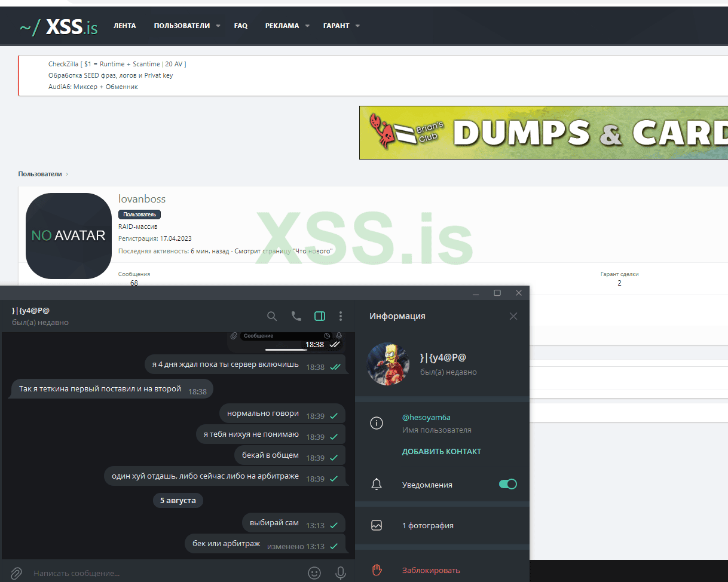728x582 pixels.
Task: Click the XSS.is site logo
Action: tap(58, 26)
